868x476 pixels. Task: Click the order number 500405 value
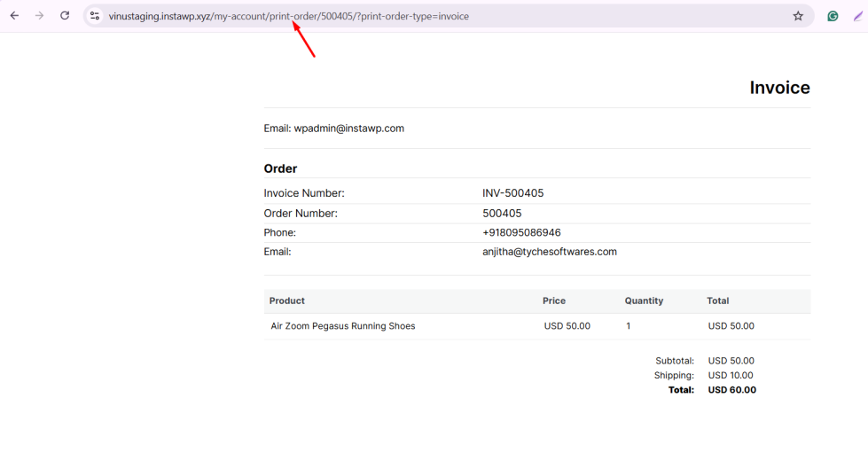[502, 214]
